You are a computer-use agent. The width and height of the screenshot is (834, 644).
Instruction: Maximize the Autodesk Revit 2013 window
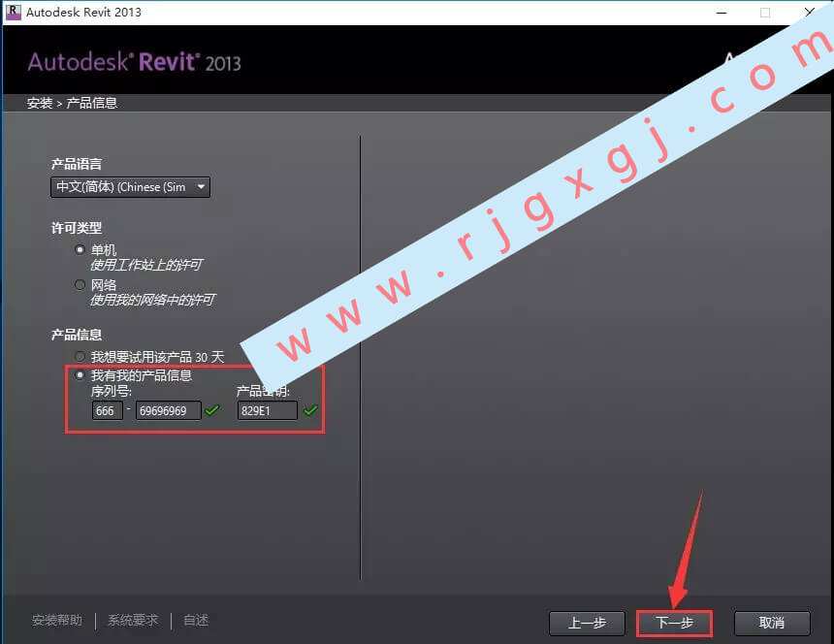point(765,13)
